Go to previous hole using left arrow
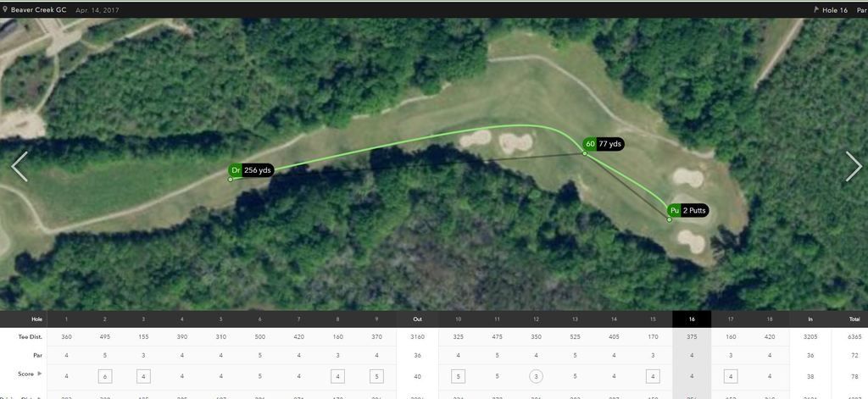This screenshot has height=399, width=868. (x=19, y=166)
